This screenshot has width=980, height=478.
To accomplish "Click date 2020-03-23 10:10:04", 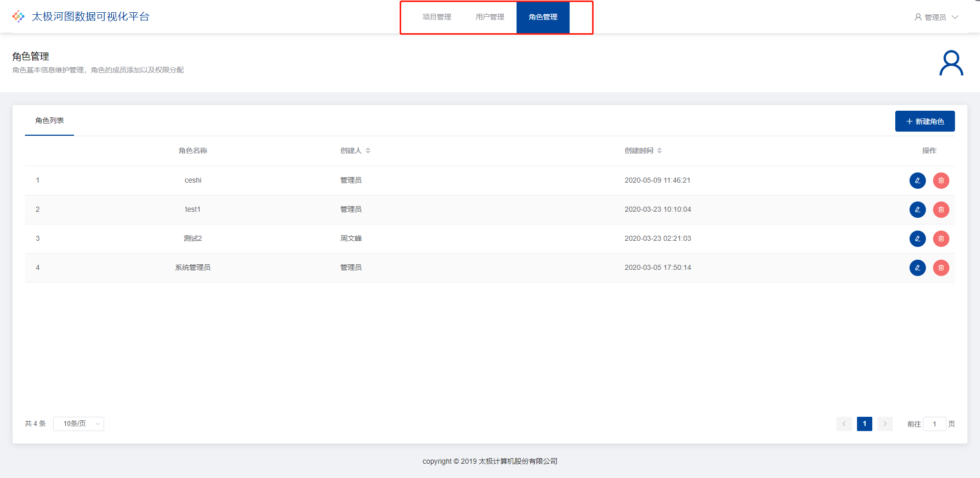I will coord(658,210).
